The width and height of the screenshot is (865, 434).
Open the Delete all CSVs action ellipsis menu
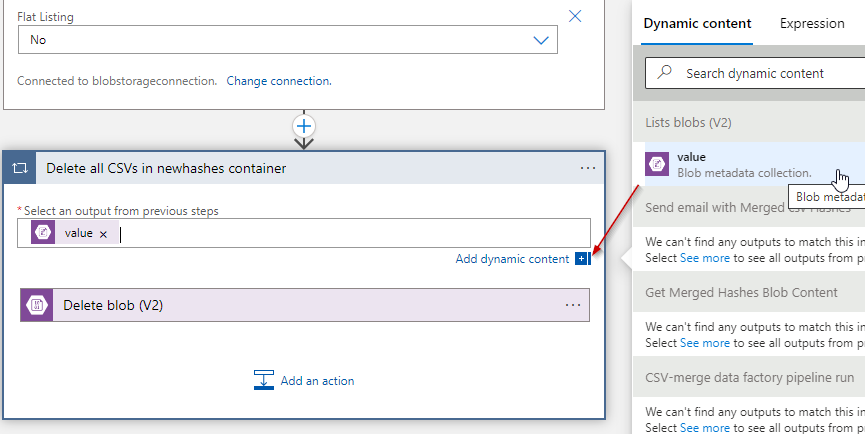587,168
